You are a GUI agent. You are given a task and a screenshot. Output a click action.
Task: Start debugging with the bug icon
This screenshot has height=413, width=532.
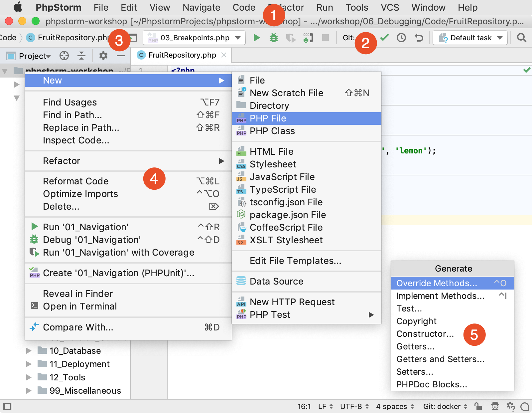click(274, 38)
